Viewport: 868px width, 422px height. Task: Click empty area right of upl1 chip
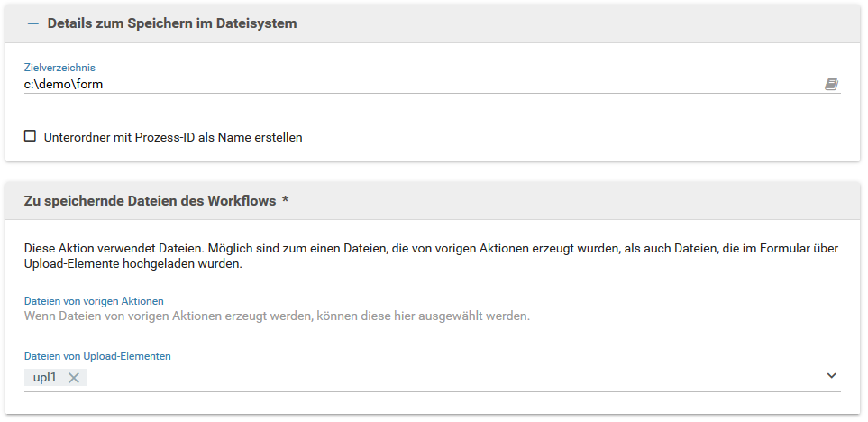451,378
